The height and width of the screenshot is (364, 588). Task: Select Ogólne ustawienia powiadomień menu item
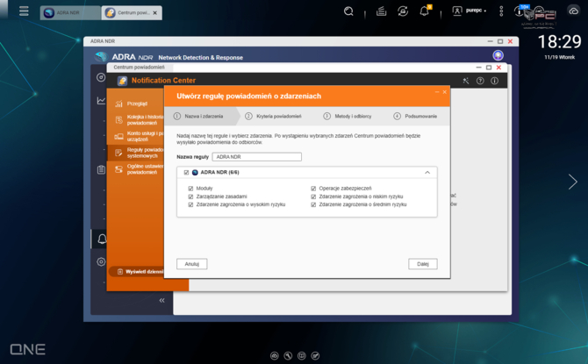[136, 169]
